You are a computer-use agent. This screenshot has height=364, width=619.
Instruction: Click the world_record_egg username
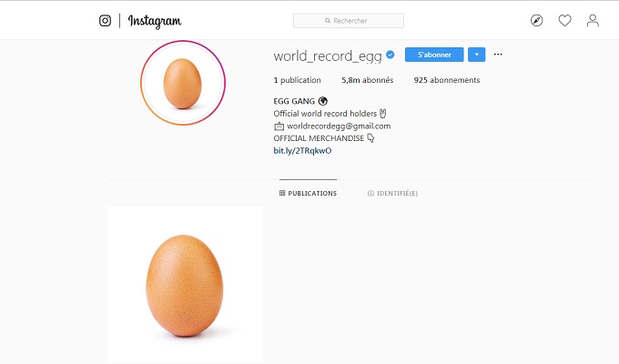(x=328, y=56)
